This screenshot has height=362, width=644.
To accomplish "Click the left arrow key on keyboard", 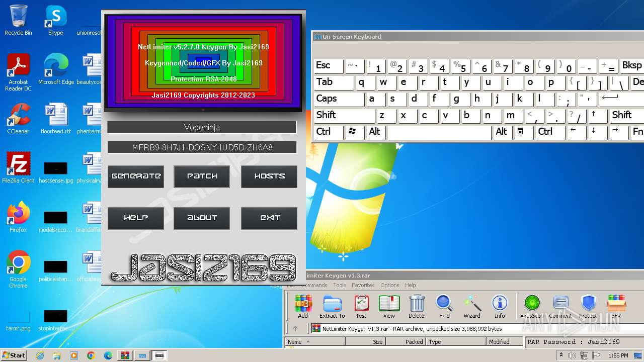I will click(576, 132).
